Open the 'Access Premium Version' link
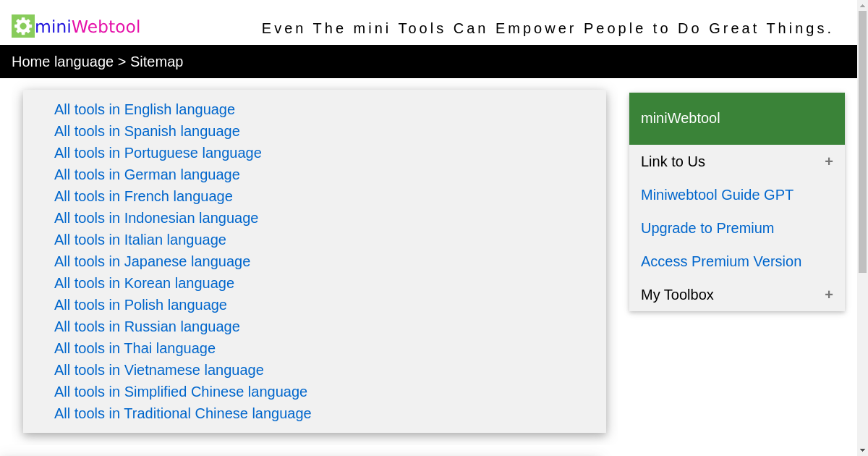This screenshot has width=868, height=456. [721, 261]
